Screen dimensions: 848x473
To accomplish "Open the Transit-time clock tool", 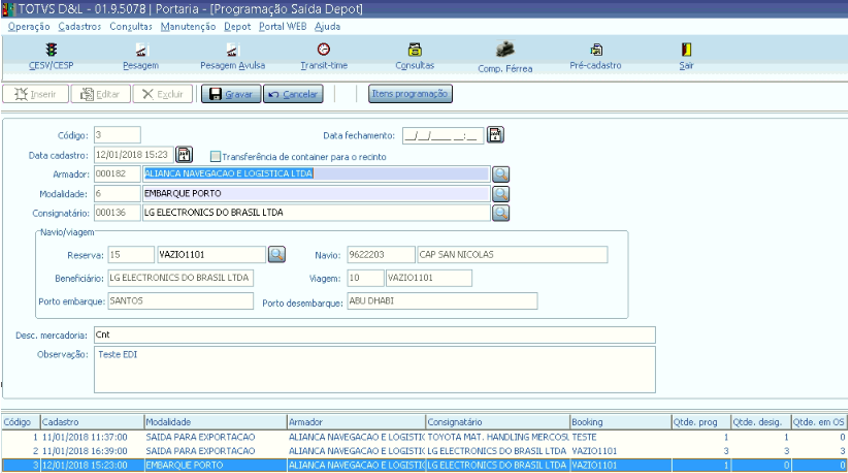I will pos(323,56).
